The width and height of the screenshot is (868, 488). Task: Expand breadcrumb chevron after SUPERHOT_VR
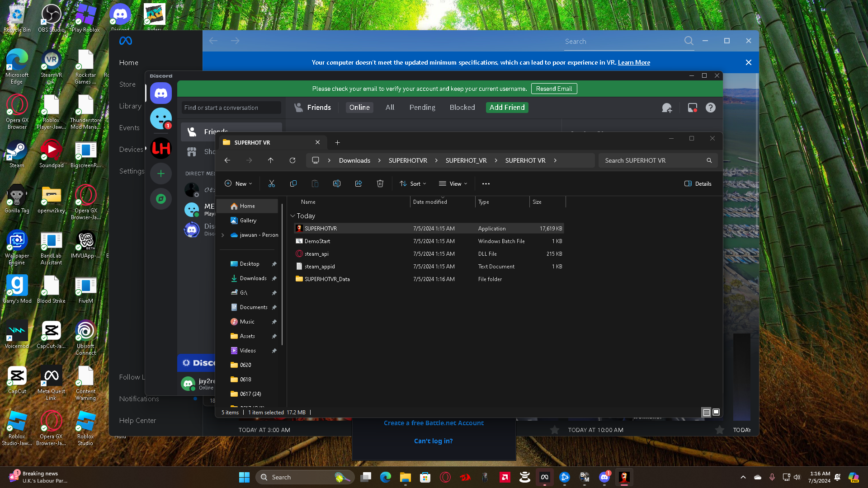496,160
